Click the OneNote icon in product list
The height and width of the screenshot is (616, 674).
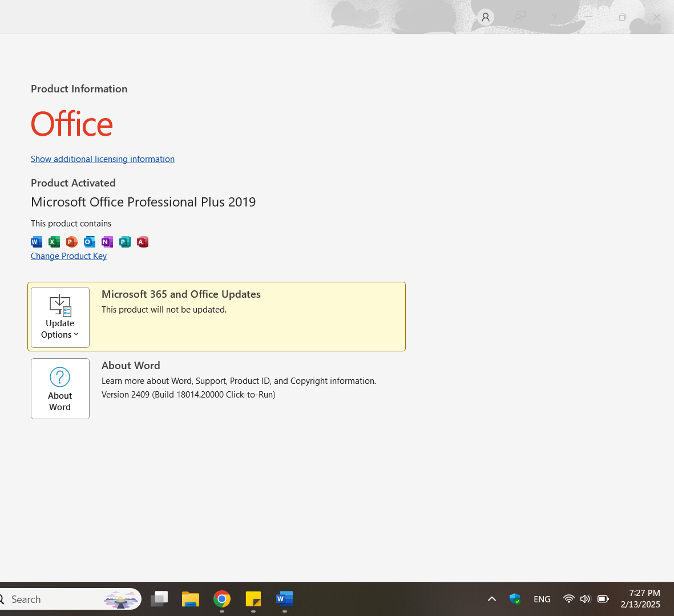(x=107, y=242)
